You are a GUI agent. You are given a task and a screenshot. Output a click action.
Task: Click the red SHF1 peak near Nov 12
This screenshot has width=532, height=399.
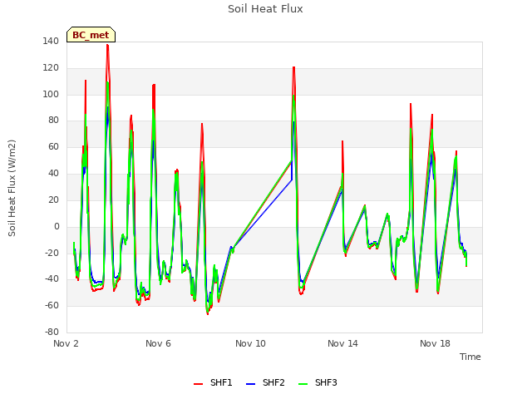[293, 67]
